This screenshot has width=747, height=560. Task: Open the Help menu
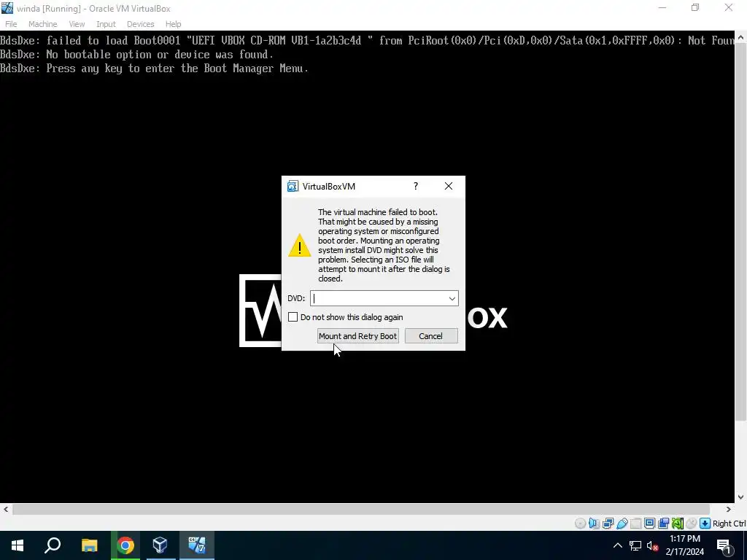tap(174, 24)
